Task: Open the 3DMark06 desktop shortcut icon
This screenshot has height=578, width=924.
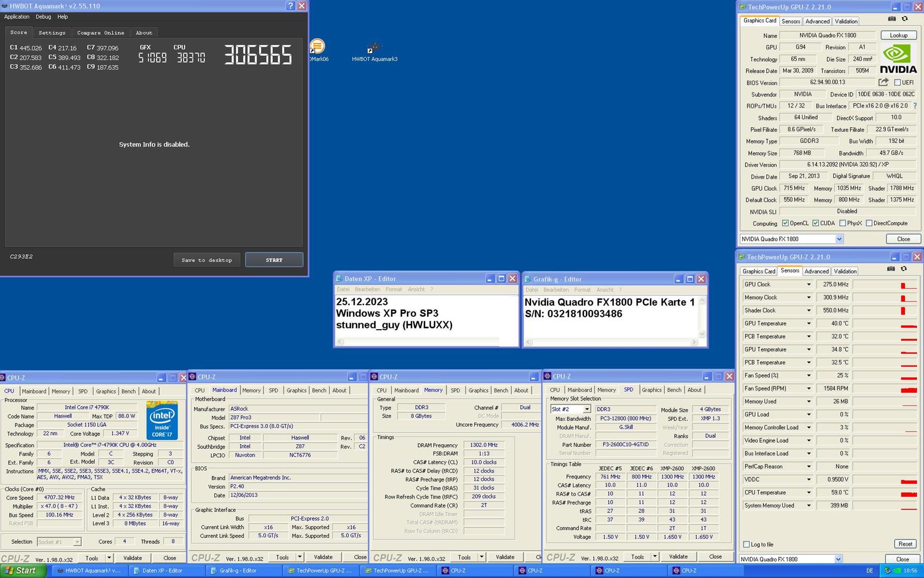Action: (318, 50)
